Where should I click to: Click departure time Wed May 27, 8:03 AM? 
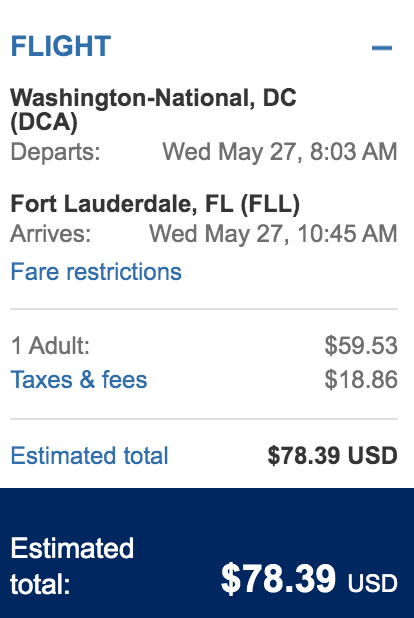click(x=280, y=152)
